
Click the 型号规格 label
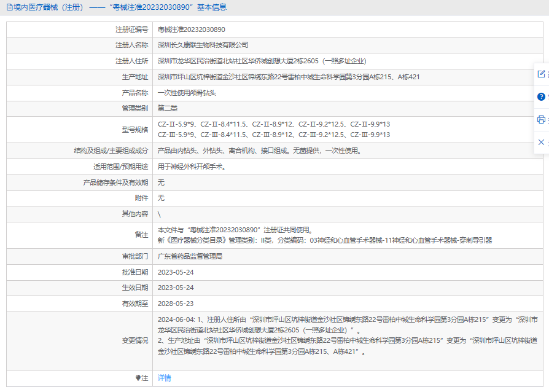coord(135,130)
